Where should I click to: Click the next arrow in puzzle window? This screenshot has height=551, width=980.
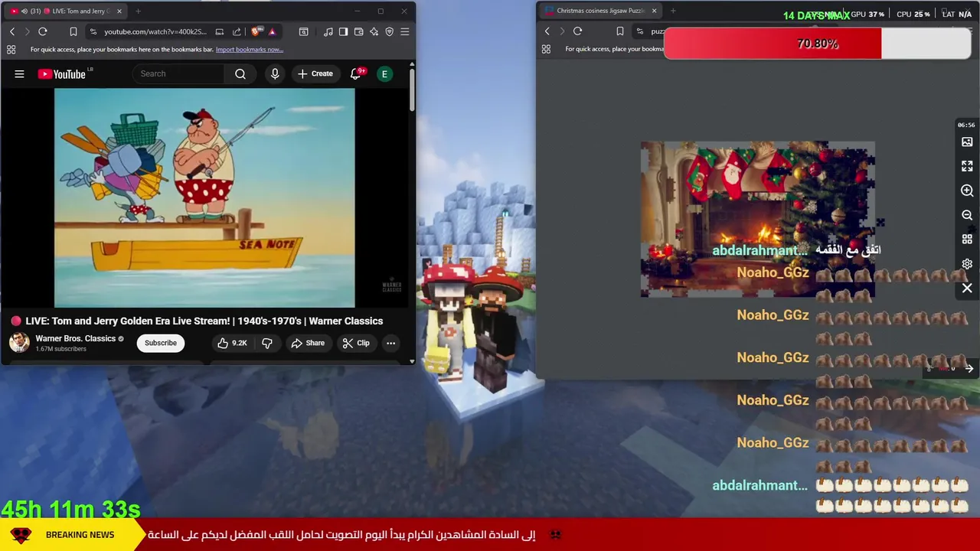(x=969, y=369)
